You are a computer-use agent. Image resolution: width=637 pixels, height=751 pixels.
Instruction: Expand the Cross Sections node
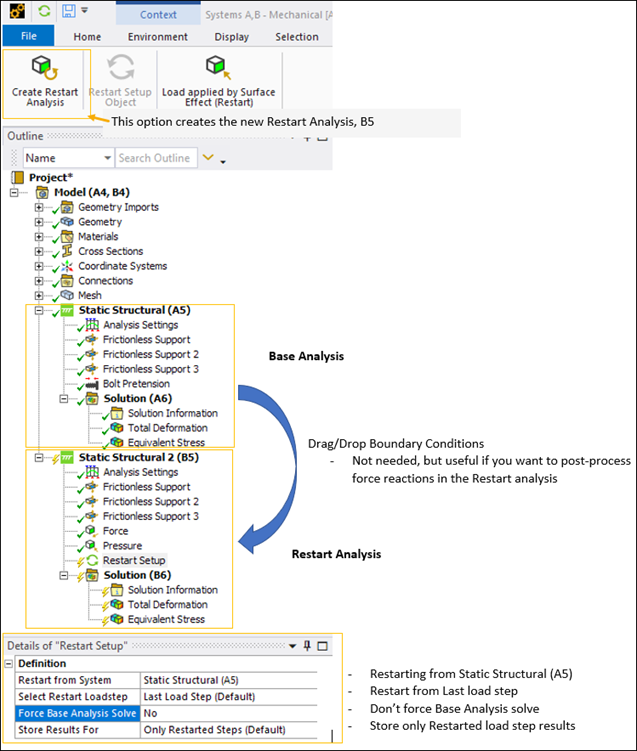coord(39,251)
